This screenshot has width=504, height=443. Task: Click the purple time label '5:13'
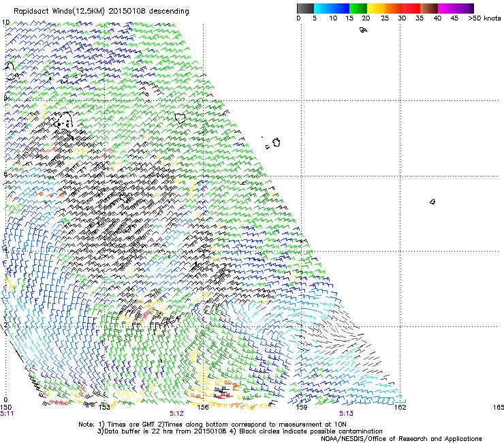click(346, 414)
